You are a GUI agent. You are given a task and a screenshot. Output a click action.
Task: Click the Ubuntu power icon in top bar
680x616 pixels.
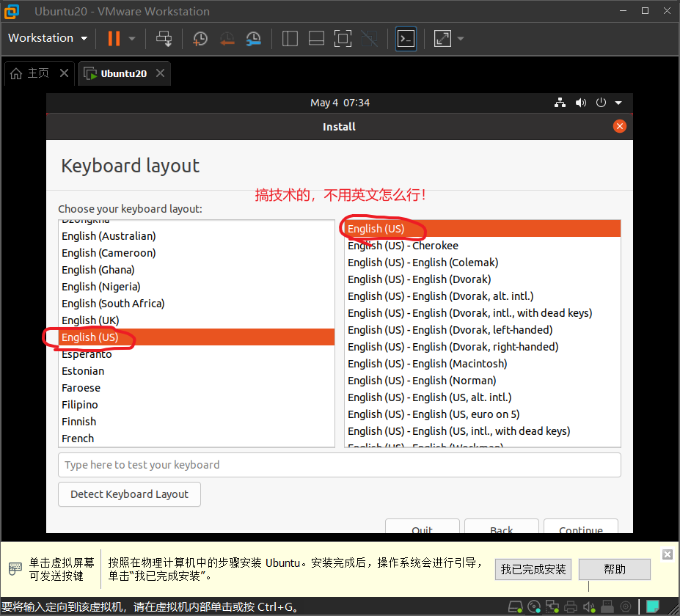point(601,103)
